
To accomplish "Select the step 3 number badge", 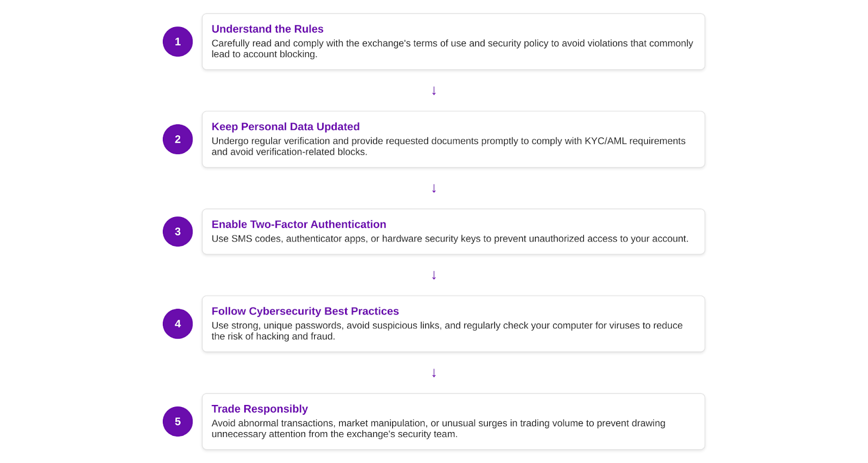I will 177,232.
